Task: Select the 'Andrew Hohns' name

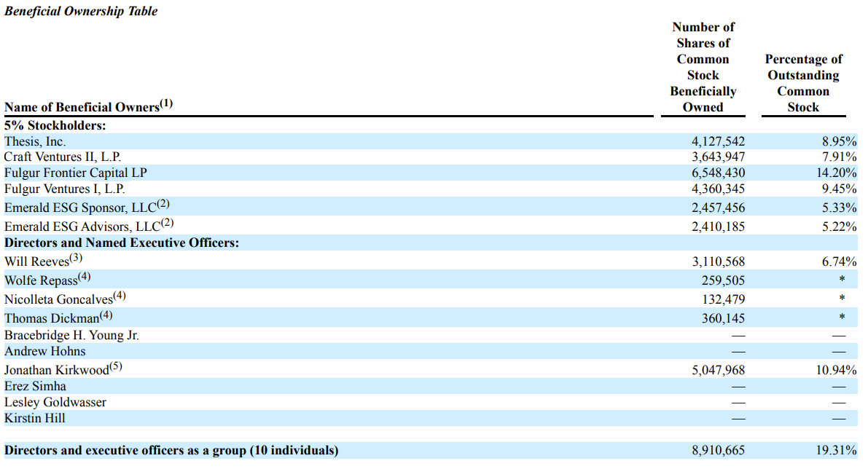Action: [45, 351]
